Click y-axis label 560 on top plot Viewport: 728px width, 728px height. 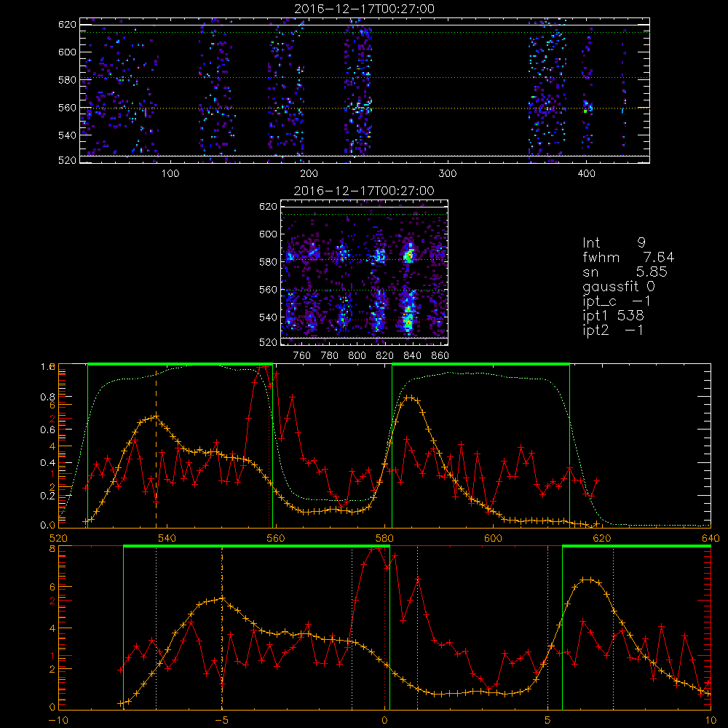pos(67,108)
